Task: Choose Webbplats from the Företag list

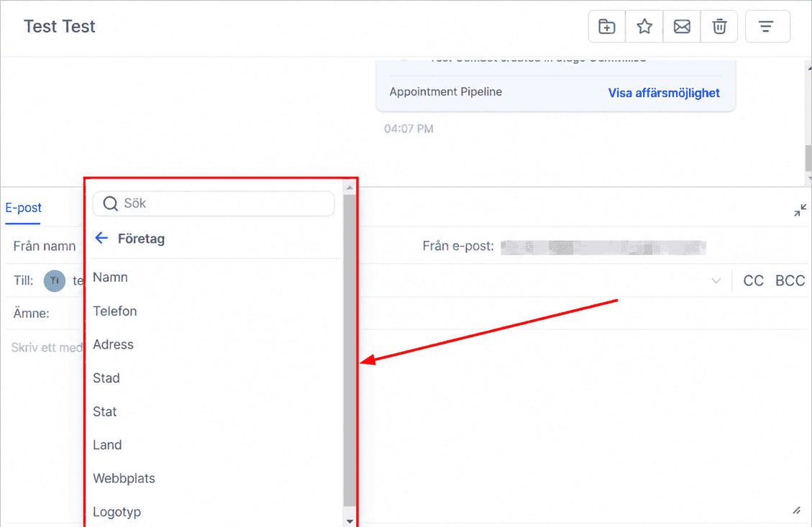Action: (x=124, y=478)
